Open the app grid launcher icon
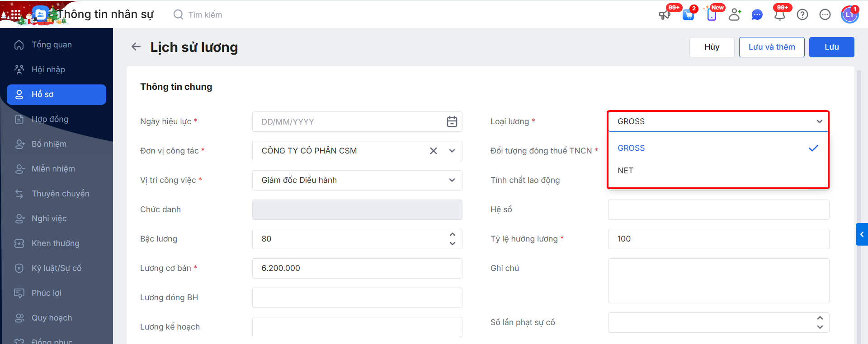 pyautogui.click(x=16, y=14)
